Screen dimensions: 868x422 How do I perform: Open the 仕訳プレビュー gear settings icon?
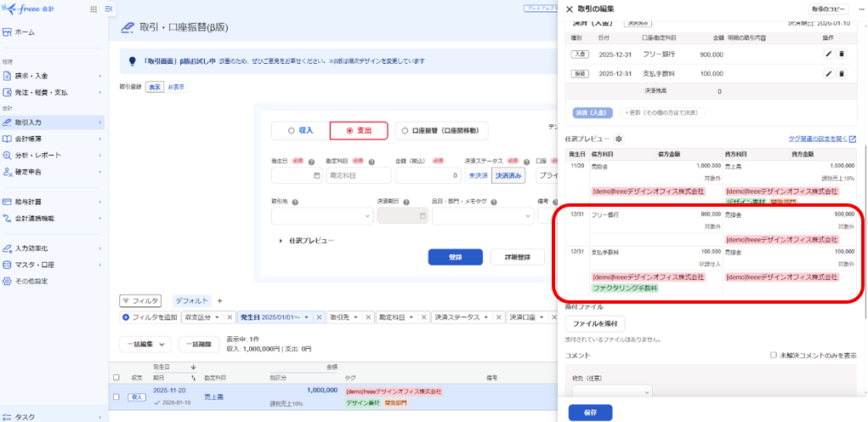point(620,139)
